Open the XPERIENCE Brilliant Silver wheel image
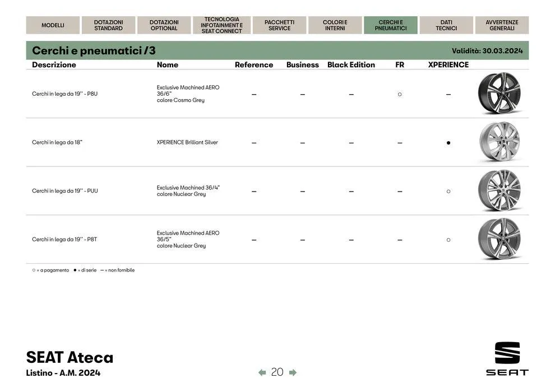Screen dimensions: 555x392 pyautogui.click(x=499, y=141)
